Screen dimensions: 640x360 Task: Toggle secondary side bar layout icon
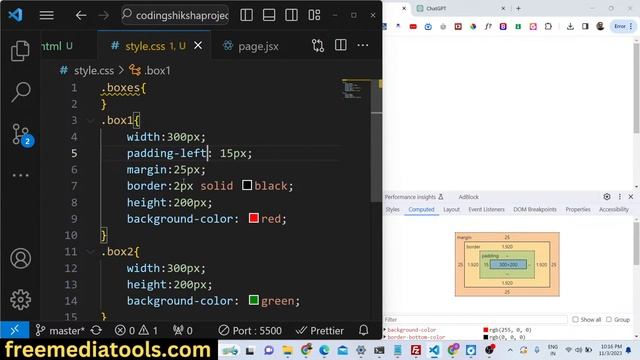click(x=291, y=15)
